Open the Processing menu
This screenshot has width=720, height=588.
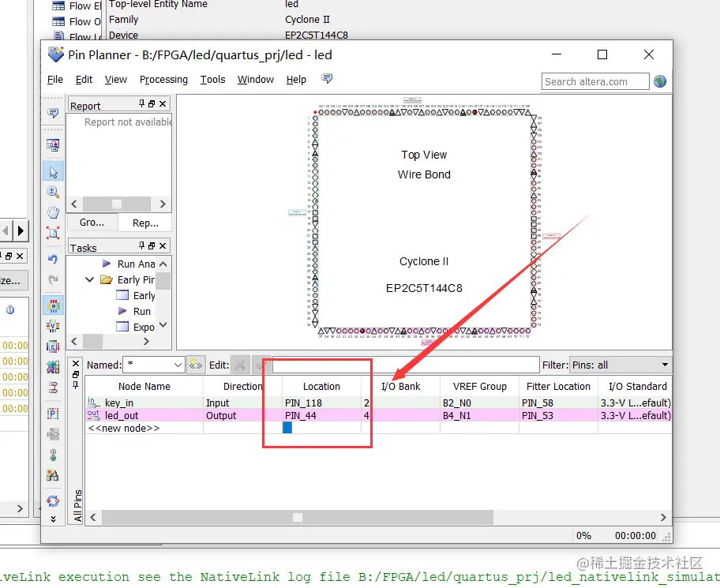[163, 80]
